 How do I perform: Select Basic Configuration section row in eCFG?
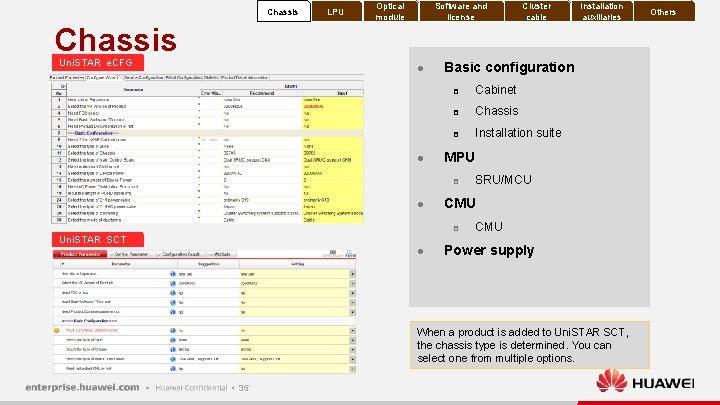pyautogui.click(x=207, y=133)
